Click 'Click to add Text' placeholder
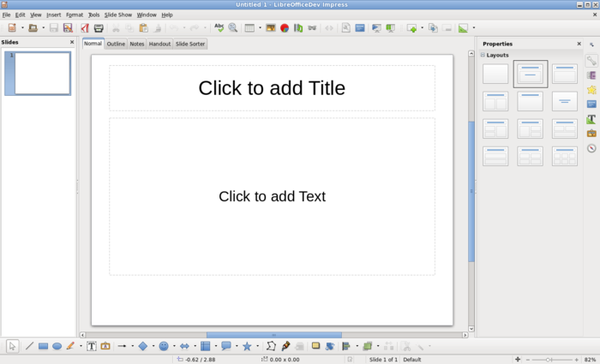The height and width of the screenshot is (364, 600). coord(272,196)
